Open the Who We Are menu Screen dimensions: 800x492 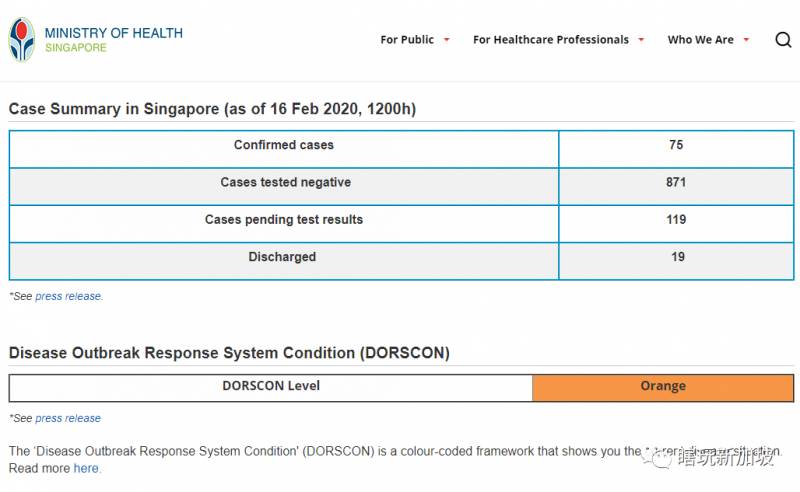[x=700, y=40]
